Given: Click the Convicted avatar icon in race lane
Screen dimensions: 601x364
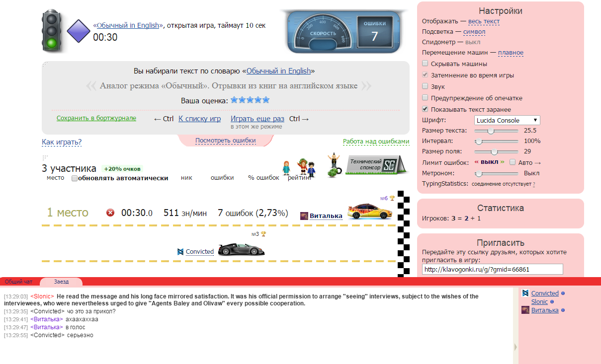Looking at the screenshot, I should tap(180, 252).
